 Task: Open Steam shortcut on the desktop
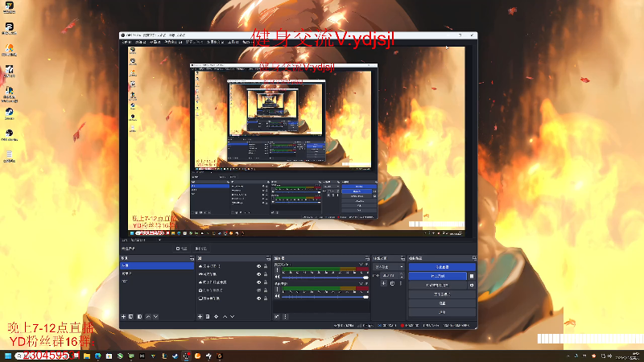point(9,113)
